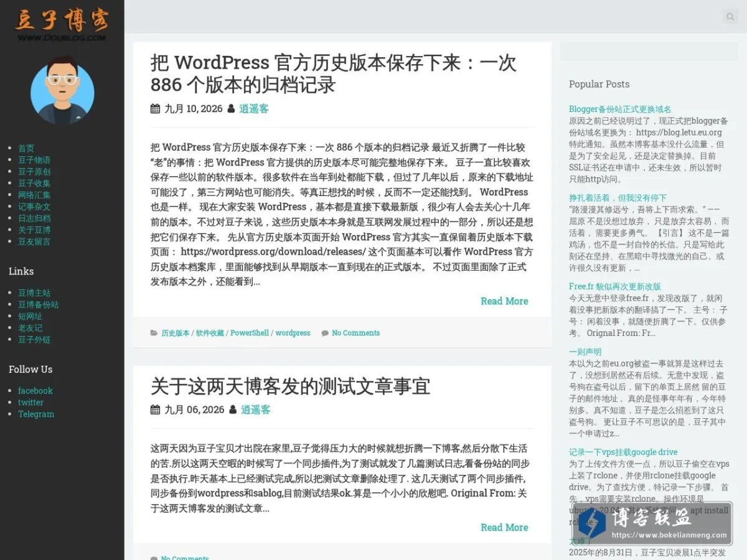The width and height of the screenshot is (747, 560).
Task: Click date 九月 06, 2026 text
Action: point(194,410)
